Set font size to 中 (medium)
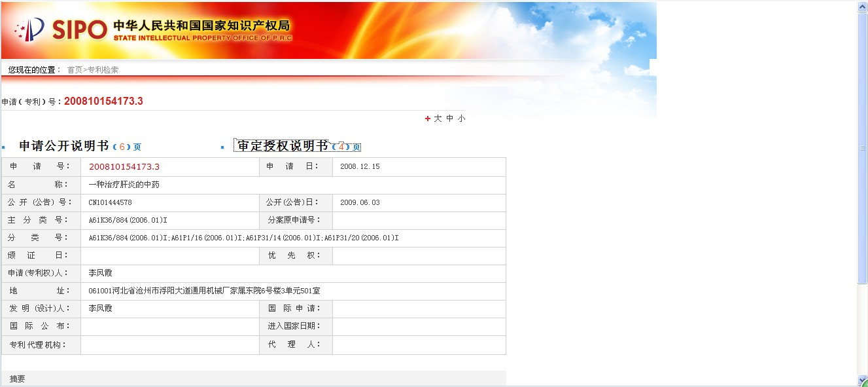Screen dimensions: 868x387 [x=450, y=119]
